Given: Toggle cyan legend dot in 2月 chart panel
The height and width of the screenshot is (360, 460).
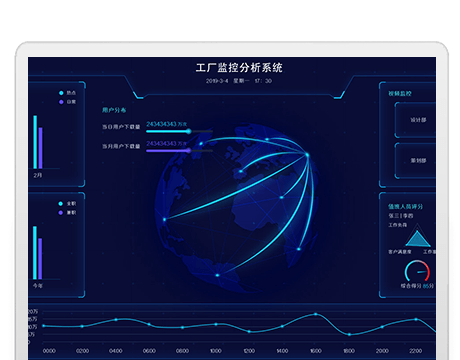Looking at the screenshot, I should pos(61,93).
